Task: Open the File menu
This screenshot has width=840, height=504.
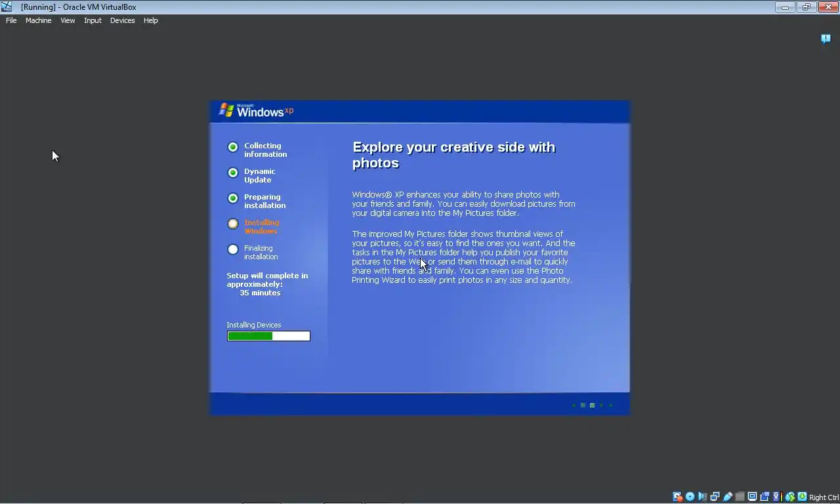Action: 11,20
